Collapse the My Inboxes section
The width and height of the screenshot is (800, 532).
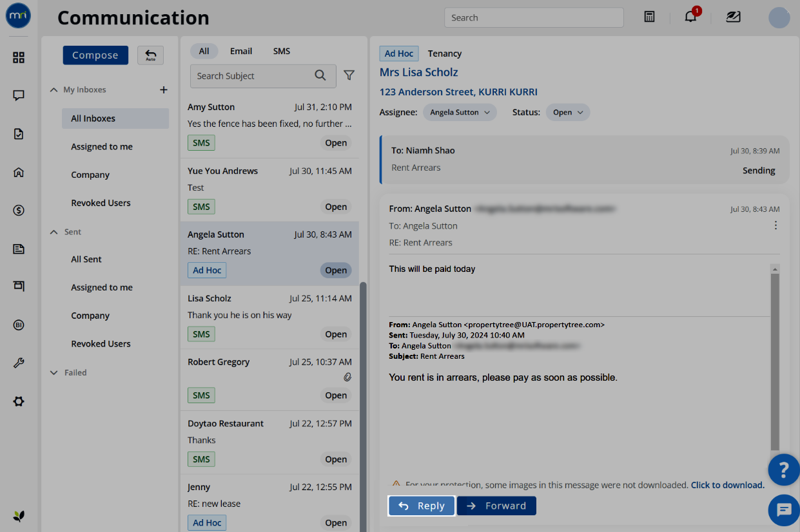pyautogui.click(x=54, y=90)
